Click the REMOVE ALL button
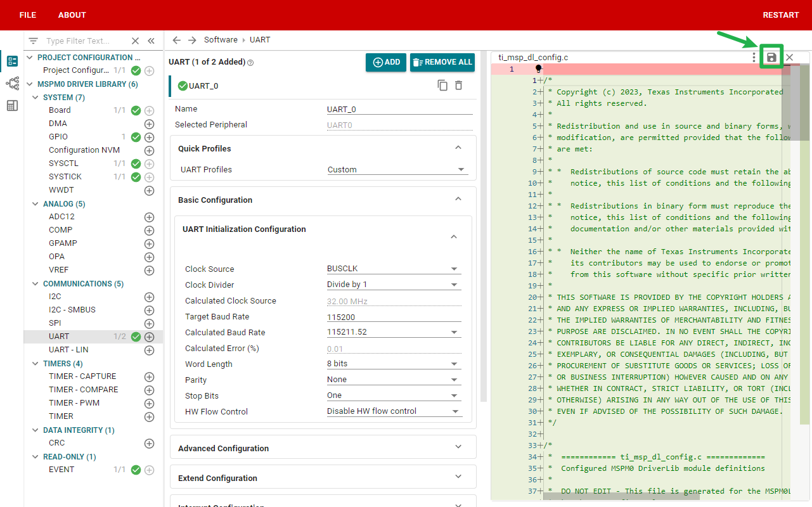The width and height of the screenshot is (812, 507). click(442, 62)
